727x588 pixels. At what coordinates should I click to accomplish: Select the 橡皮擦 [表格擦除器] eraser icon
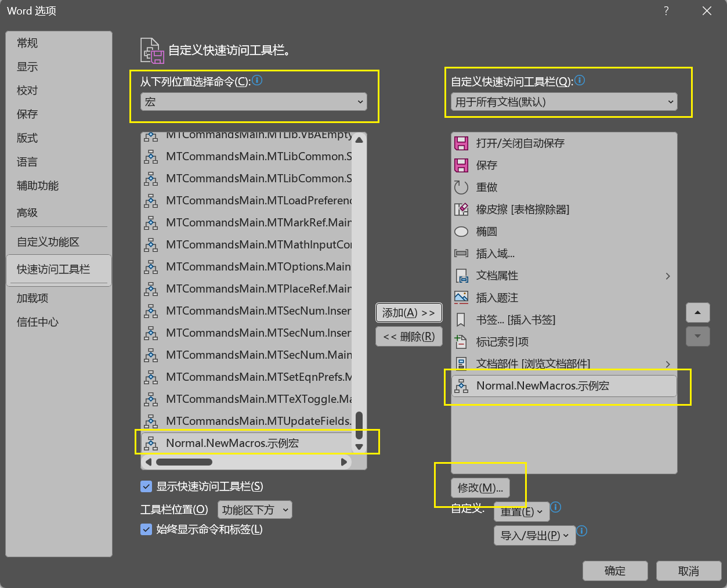(x=461, y=210)
